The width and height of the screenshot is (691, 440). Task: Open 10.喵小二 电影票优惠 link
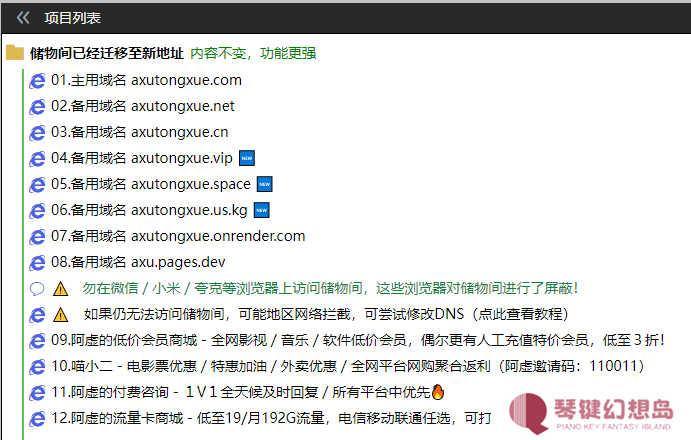coord(348,366)
